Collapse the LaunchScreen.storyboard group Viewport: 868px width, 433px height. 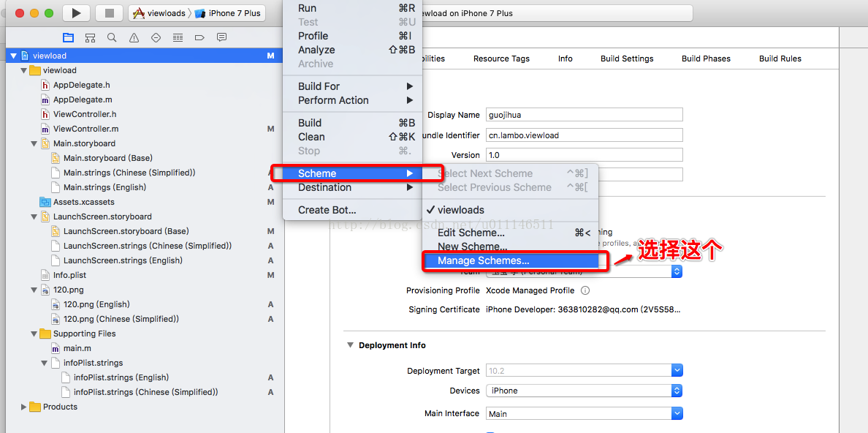[34, 217]
